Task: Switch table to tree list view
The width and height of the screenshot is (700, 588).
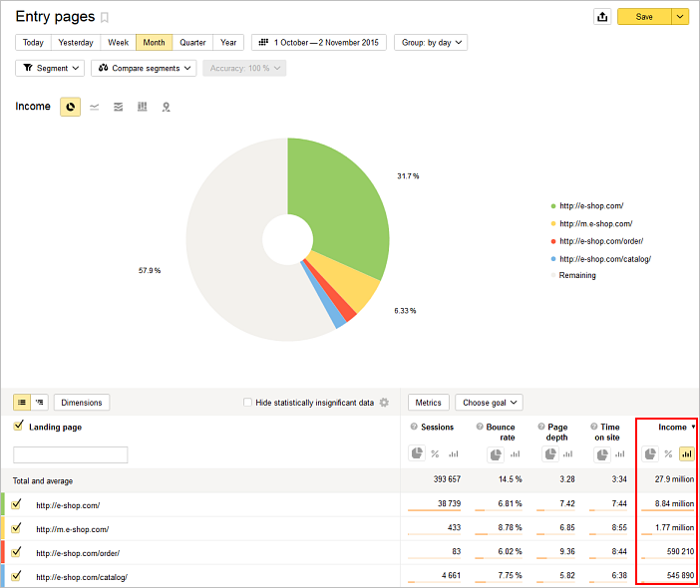Action: pyautogui.click(x=40, y=403)
